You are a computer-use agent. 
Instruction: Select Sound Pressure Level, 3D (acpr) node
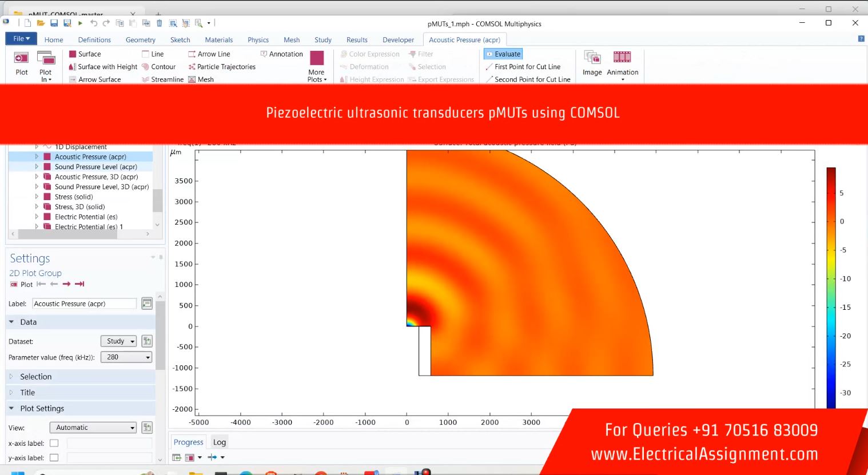click(x=102, y=187)
